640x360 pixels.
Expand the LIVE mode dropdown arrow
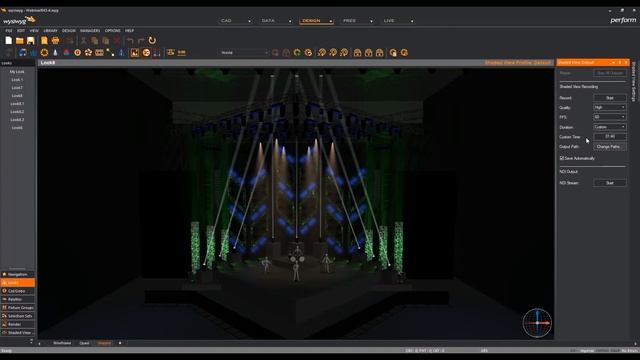[x=412, y=21]
